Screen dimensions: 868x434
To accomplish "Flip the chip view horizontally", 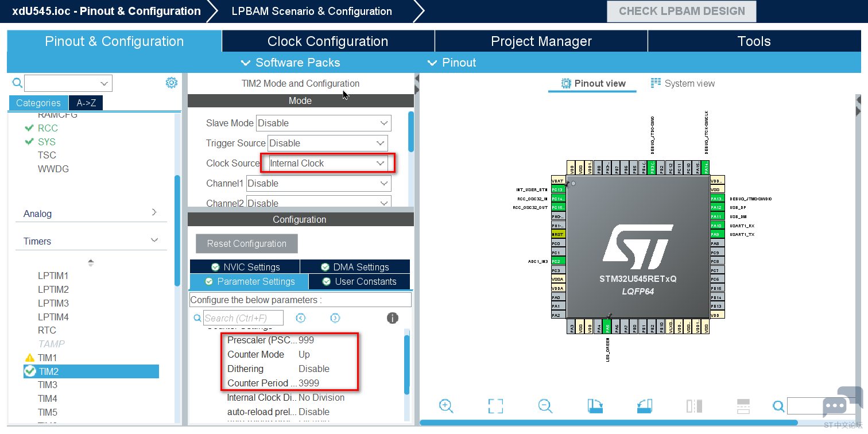I will pyautogui.click(x=694, y=406).
